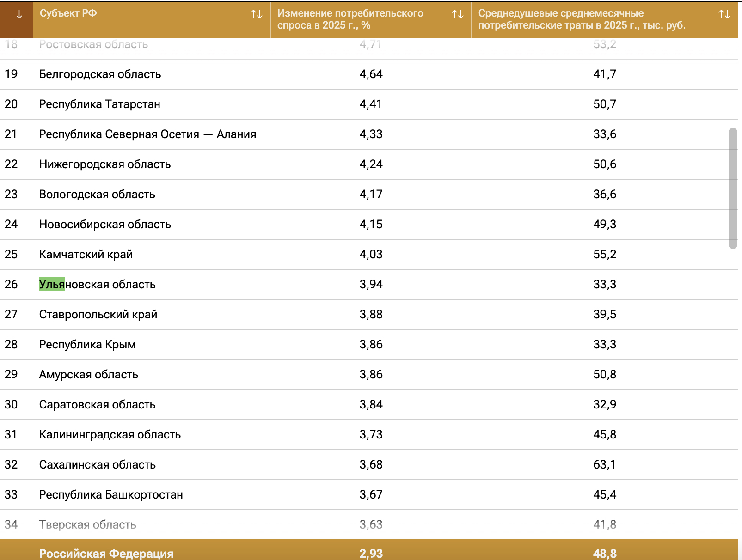Click row number 22 for Нижегородская область

click(11, 164)
